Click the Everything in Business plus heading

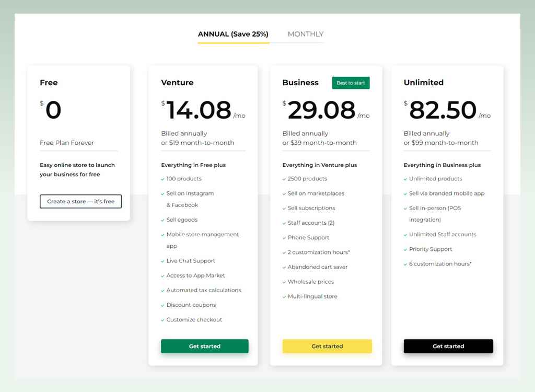(x=442, y=165)
